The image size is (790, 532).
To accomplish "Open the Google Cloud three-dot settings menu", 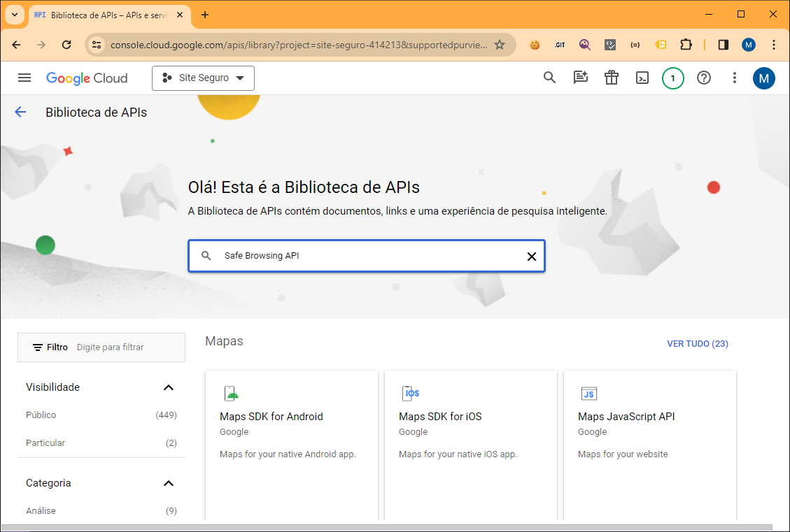I will [x=734, y=78].
